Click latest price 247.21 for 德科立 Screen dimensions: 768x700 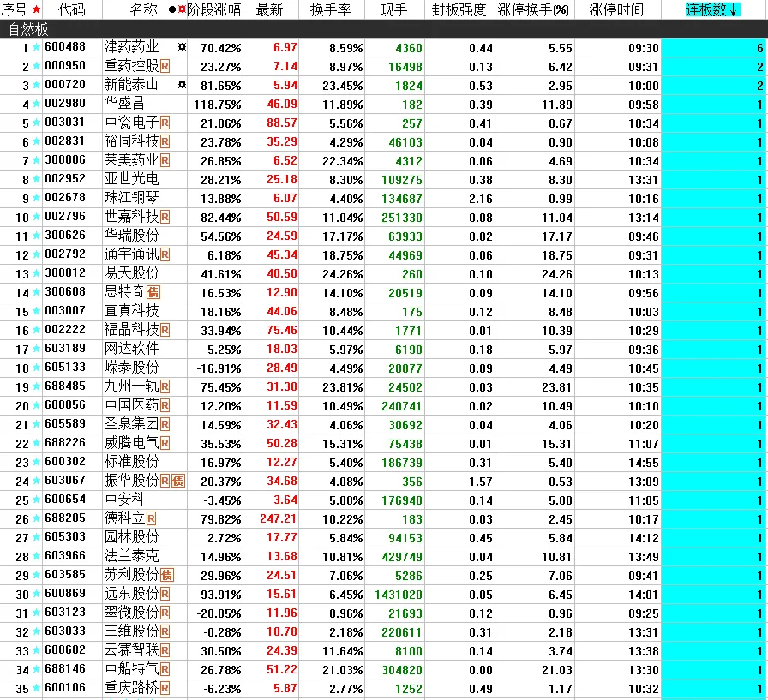[279, 518]
